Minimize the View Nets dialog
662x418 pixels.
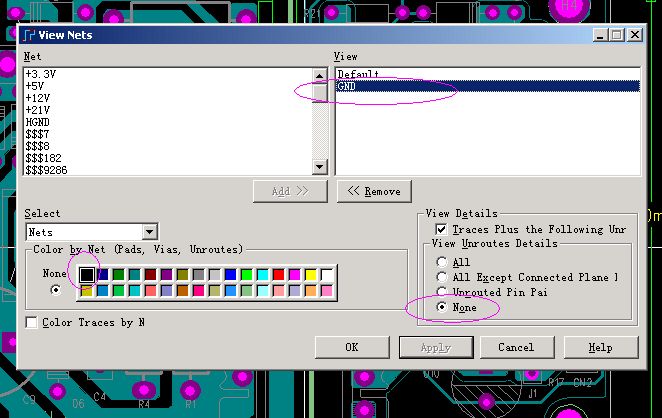[600, 35]
